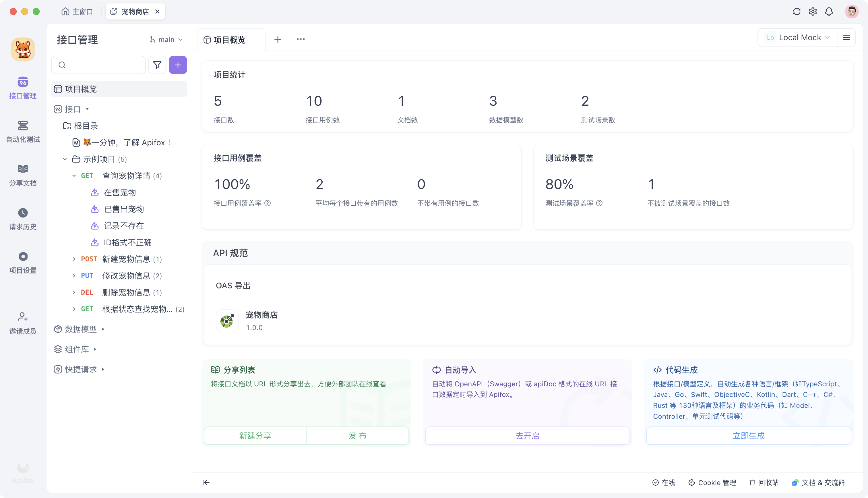Open the filter icon beside the search box

tap(157, 65)
